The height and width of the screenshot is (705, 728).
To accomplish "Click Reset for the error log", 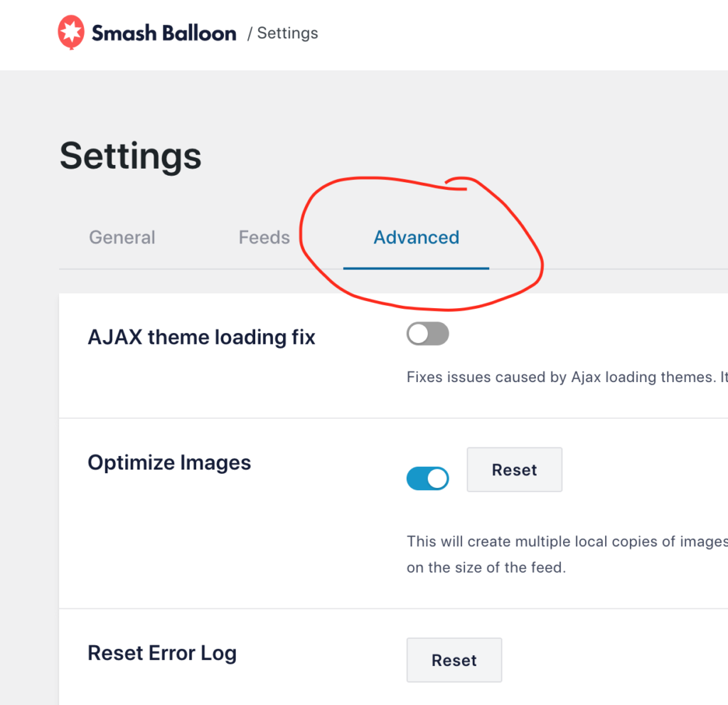I will (x=454, y=660).
